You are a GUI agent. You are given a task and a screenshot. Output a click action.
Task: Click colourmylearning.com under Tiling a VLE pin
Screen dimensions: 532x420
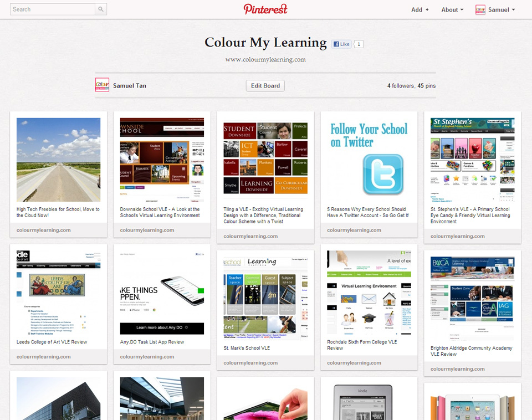[x=250, y=236]
